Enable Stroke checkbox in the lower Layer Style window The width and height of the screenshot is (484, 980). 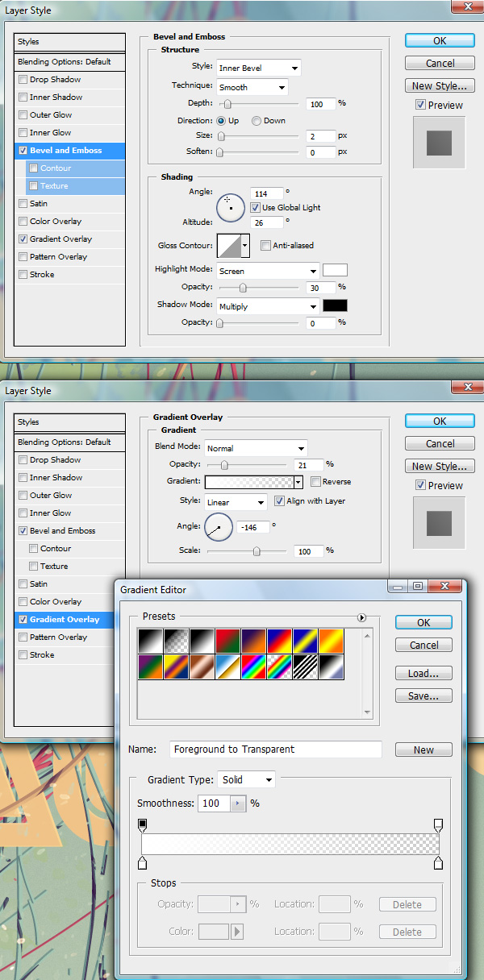click(x=23, y=655)
